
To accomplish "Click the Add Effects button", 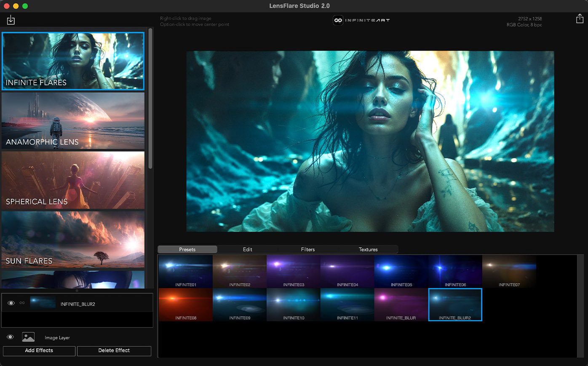I will click(x=39, y=350).
